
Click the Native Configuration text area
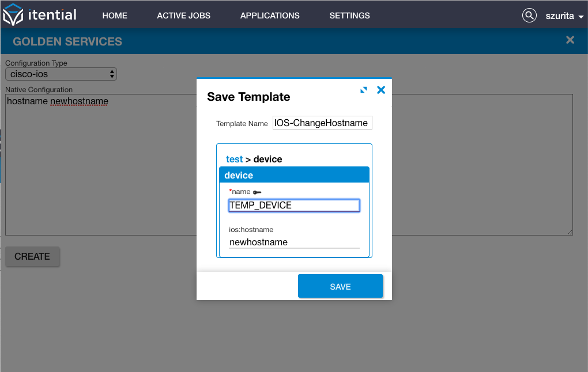click(x=101, y=165)
